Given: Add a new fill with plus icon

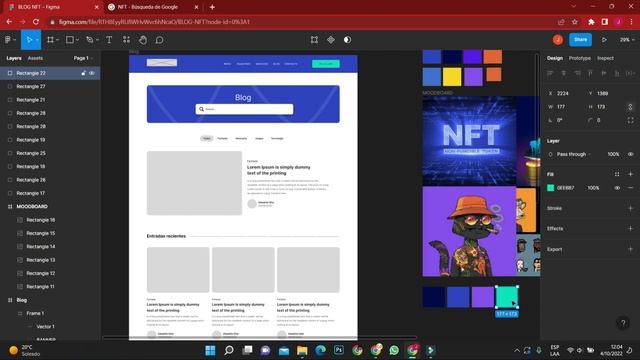Looking at the screenshot, I should pyautogui.click(x=631, y=174).
